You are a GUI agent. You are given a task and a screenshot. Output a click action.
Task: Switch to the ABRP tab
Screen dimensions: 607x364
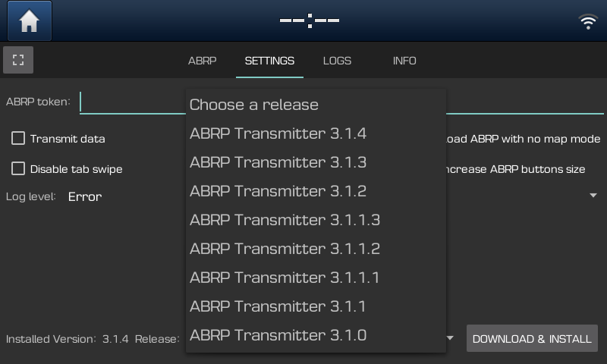click(202, 61)
